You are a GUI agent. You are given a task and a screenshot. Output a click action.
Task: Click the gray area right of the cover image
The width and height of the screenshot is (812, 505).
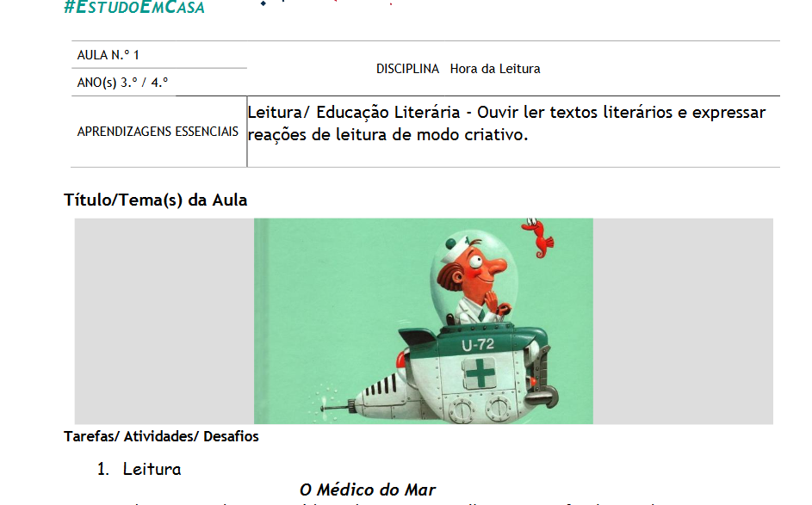tap(683, 321)
